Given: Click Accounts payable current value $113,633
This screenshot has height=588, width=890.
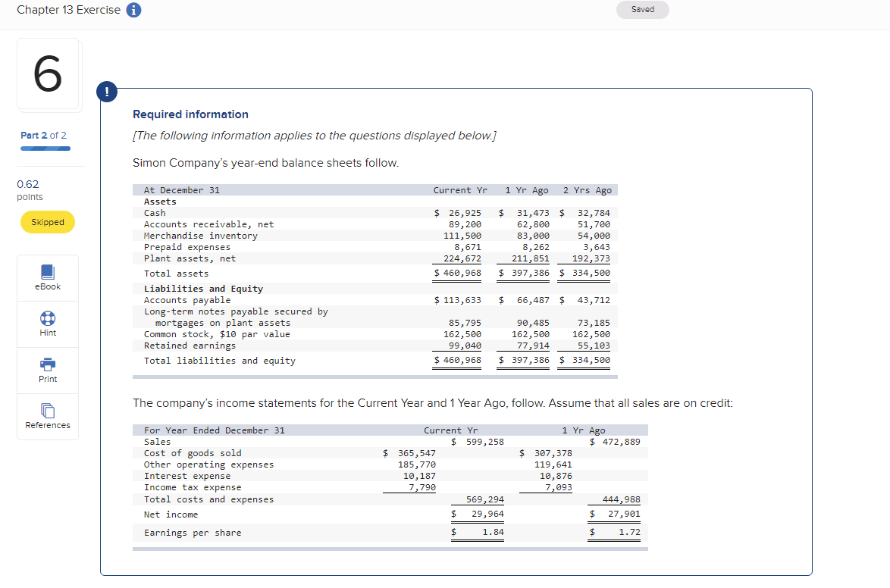Looking at the screenshot, I should pyautogui.click(x=457, y=300).
